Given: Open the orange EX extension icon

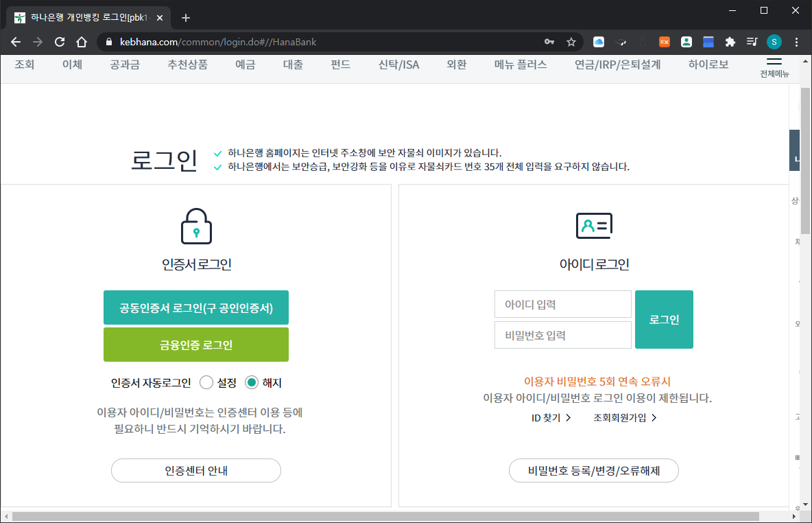Looking at the screenshot, I should tap(665, 42).
